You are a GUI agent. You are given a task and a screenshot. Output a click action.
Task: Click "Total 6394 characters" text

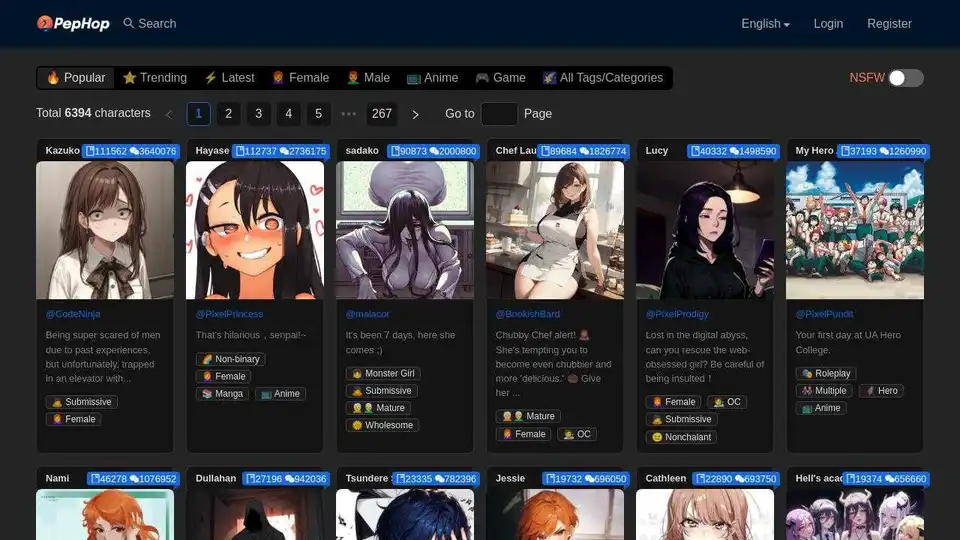pyautogui.click(x=93, y=113)
